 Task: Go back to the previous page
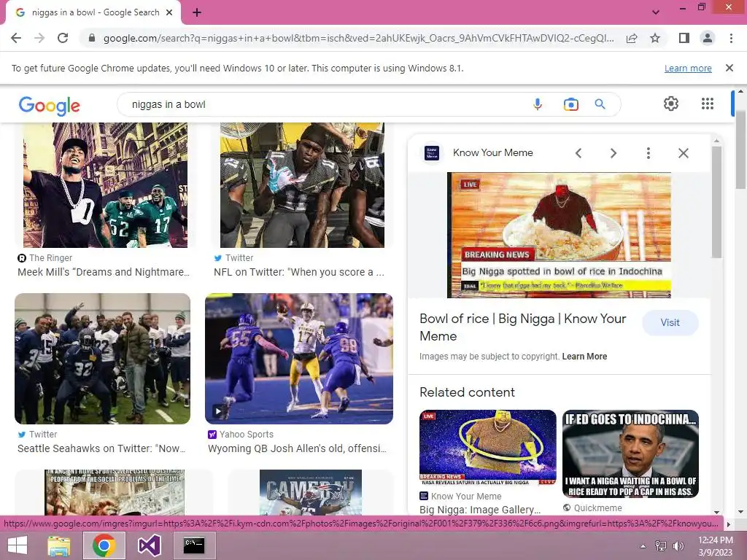(16, 38)
